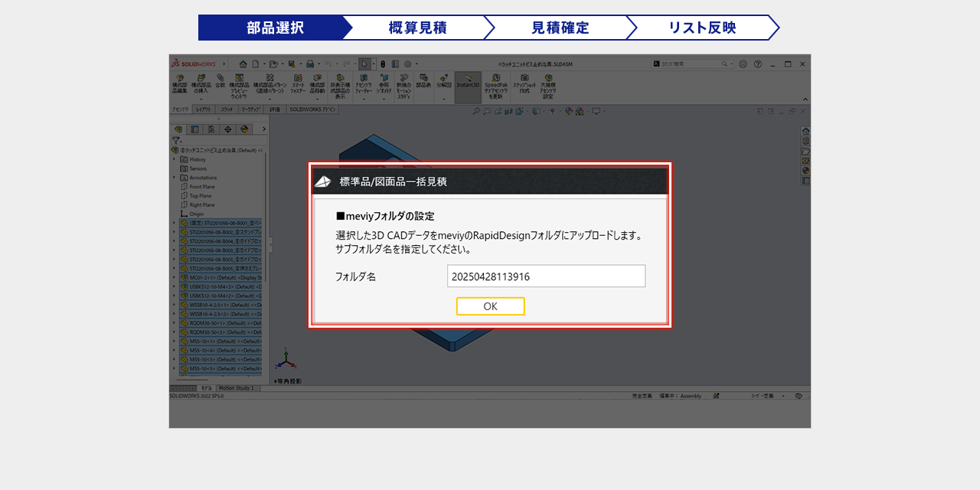Open the options gear icon
The width and height of the screenshot is (980, 490).
coord(408,64)
